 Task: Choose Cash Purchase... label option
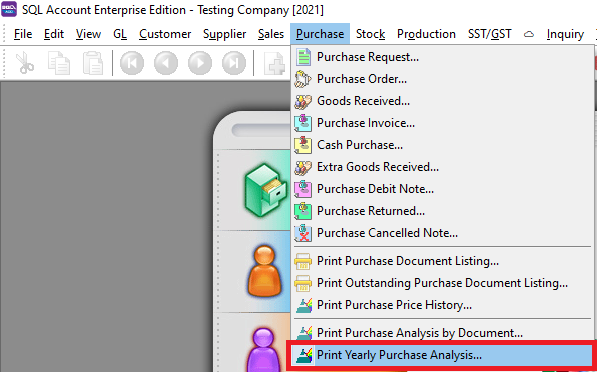click(x=360, y=145)
